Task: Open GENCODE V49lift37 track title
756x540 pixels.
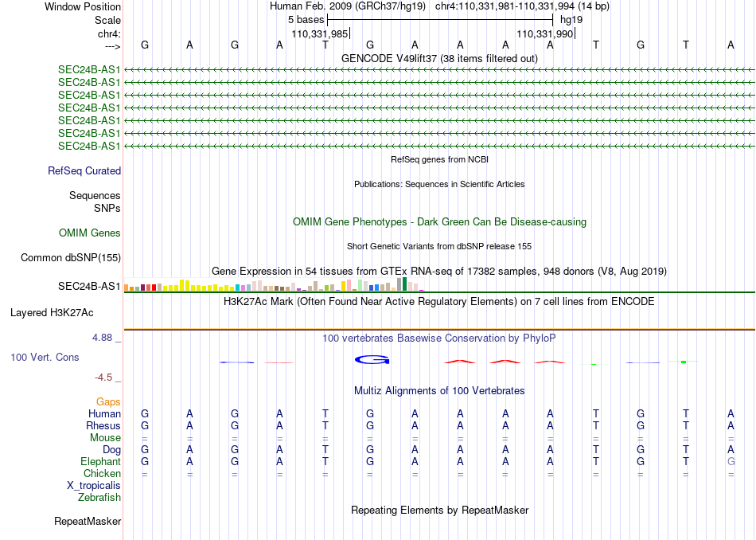Action: [x=439, y=58]
